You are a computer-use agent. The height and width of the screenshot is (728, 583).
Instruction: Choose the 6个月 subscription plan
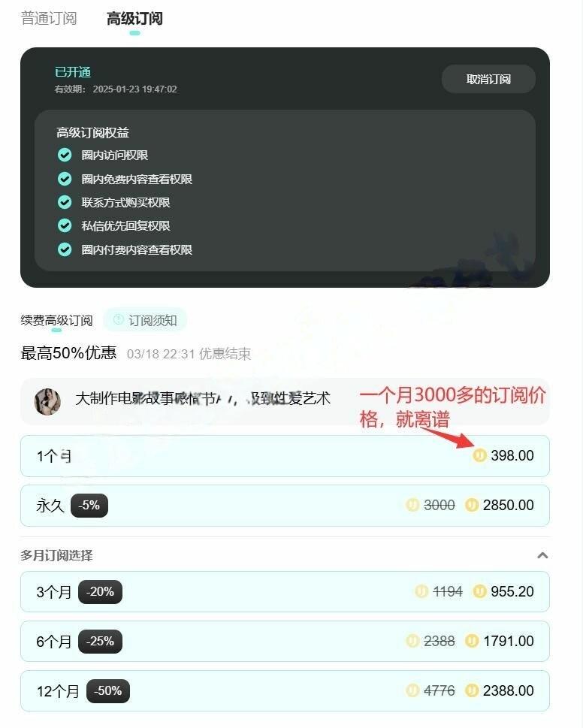click(x=285, y=641)
